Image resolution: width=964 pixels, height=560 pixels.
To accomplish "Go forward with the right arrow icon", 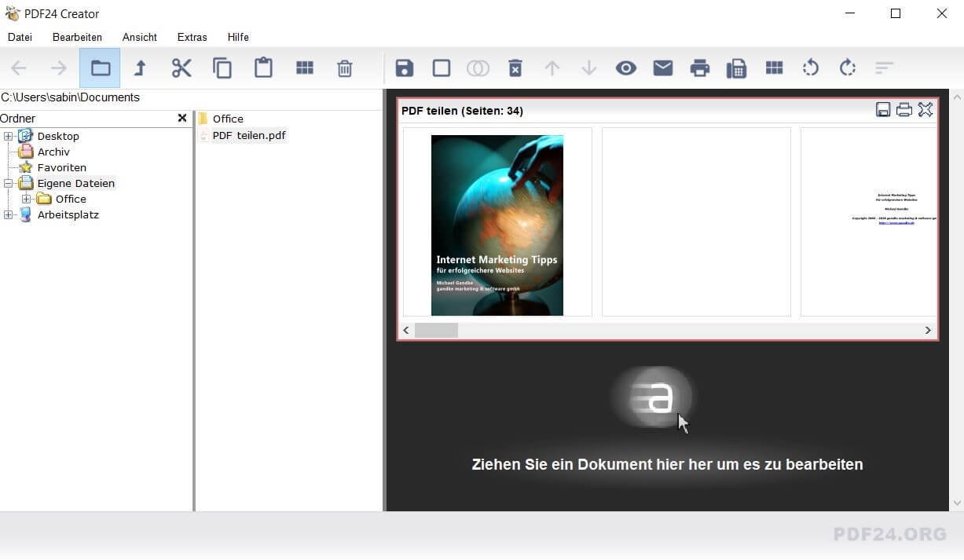I will point(59,68).
